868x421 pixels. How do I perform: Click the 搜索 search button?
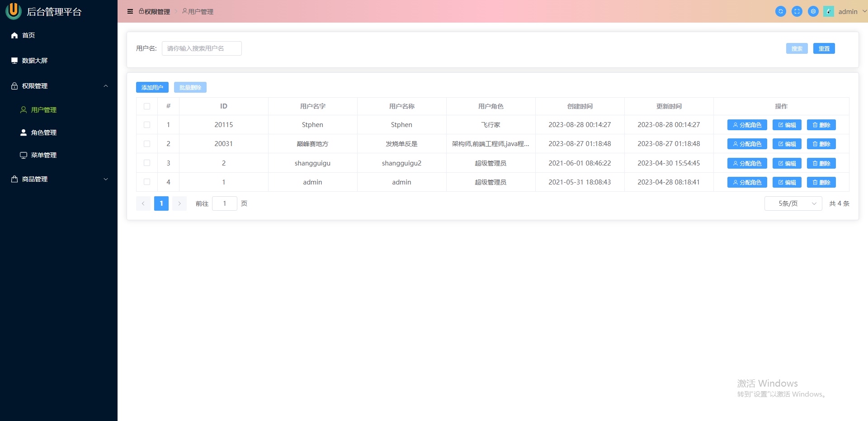tap(797, 48)
